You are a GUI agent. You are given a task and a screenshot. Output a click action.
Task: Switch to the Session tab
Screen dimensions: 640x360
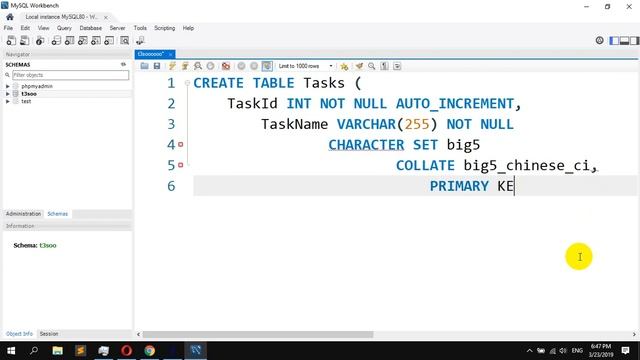[49, 333]
